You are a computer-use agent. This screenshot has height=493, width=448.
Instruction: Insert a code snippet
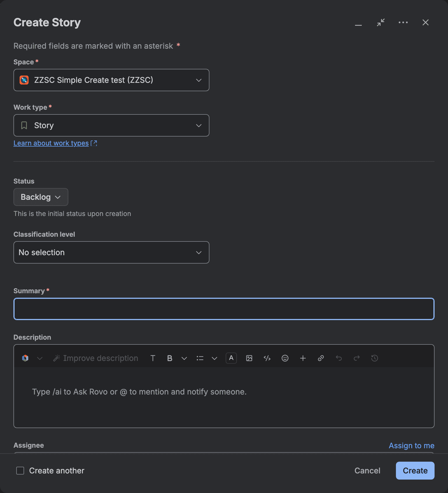[267, 358]
